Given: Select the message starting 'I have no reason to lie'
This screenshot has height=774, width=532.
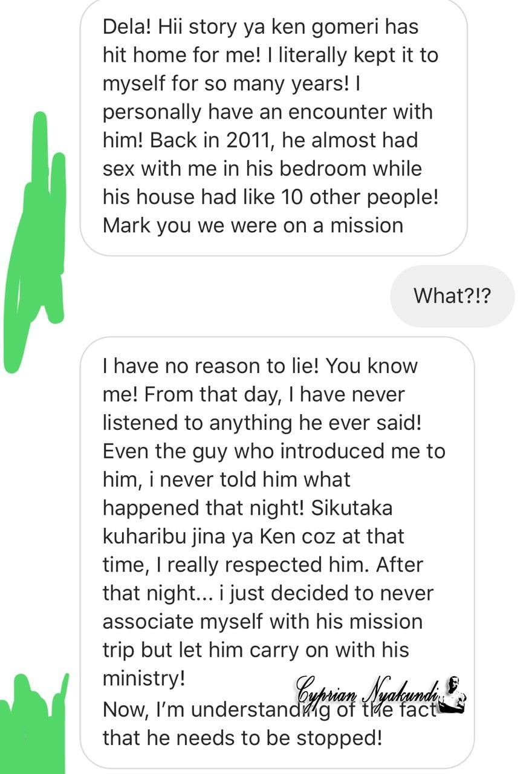Looking at the screenshot, I should (277, 552).
